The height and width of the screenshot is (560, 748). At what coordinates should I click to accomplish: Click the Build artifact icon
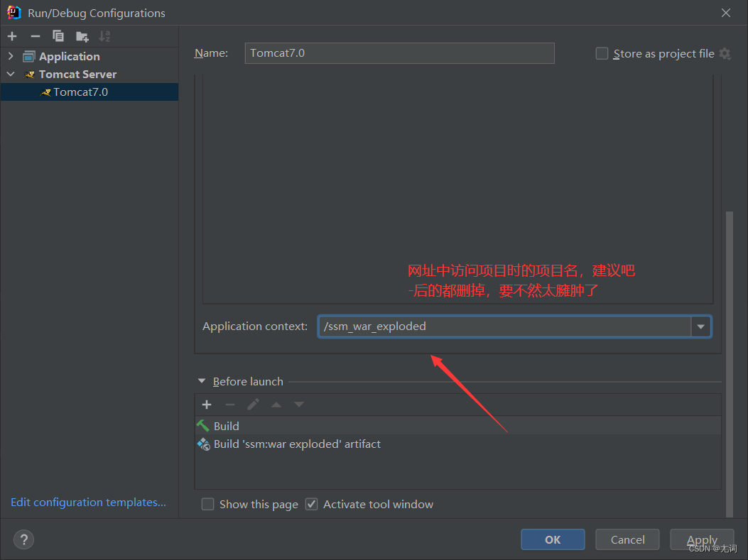coord(204,444)
